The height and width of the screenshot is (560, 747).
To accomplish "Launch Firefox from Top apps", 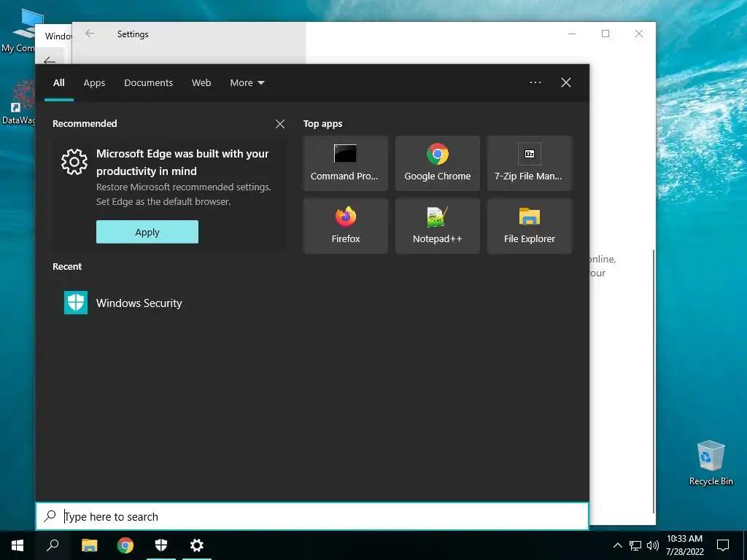I will point(345,226).
